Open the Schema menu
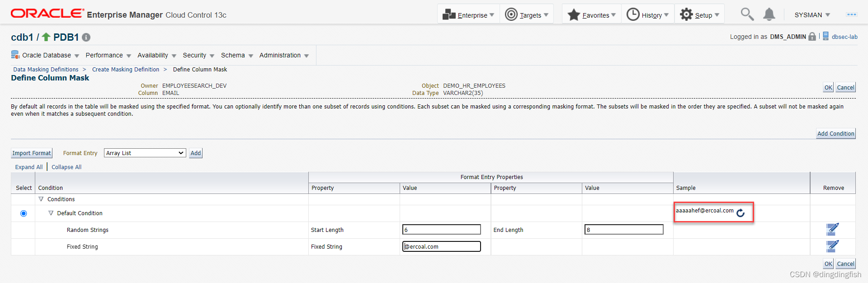The image size is (868, 283). click(237, 55)
